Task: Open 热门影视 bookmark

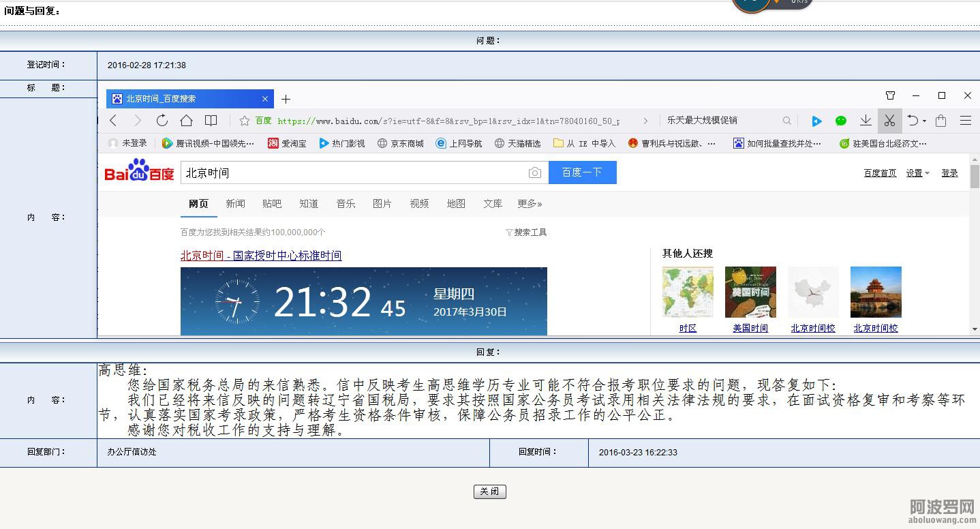Action: [342, 143]
